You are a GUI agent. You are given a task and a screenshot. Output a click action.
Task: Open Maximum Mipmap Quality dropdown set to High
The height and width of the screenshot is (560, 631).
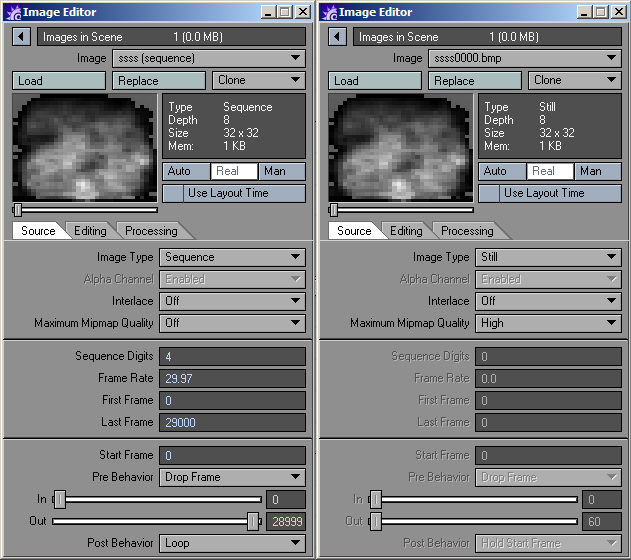click(x=548, y=323)
